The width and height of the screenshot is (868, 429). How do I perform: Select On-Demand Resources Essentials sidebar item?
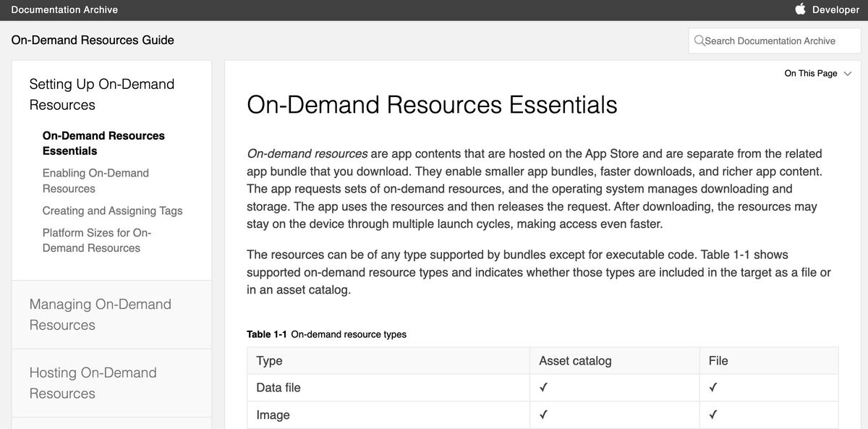(x=103, y=143)
